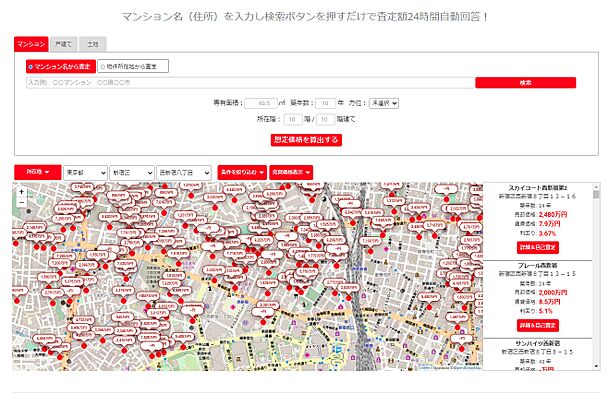Open the 西新宿八丁目 district dropdown
The height and width of the screenshot is (394, 608).
[x=184, y=173]
